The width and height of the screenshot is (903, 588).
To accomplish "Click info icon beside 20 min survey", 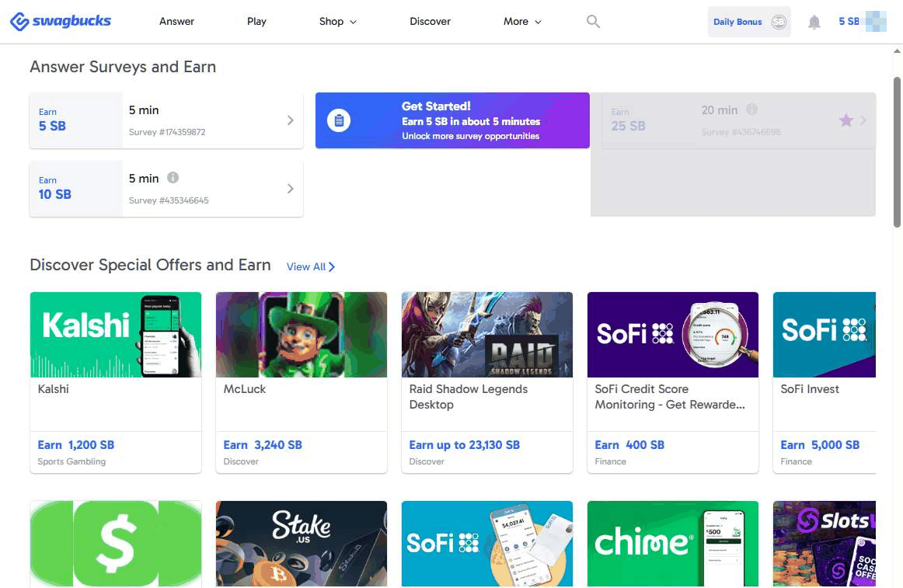I will 751,109.
